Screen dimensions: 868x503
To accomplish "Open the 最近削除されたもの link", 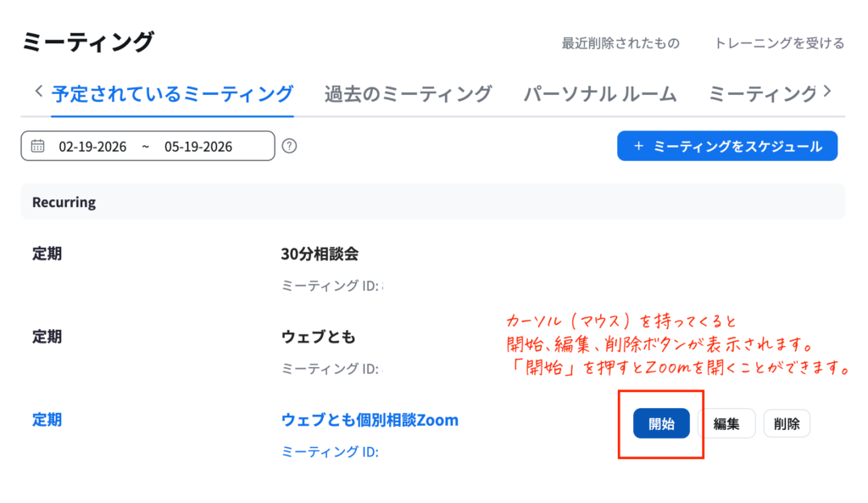I will pyautogui.click(x=620, y=43).
